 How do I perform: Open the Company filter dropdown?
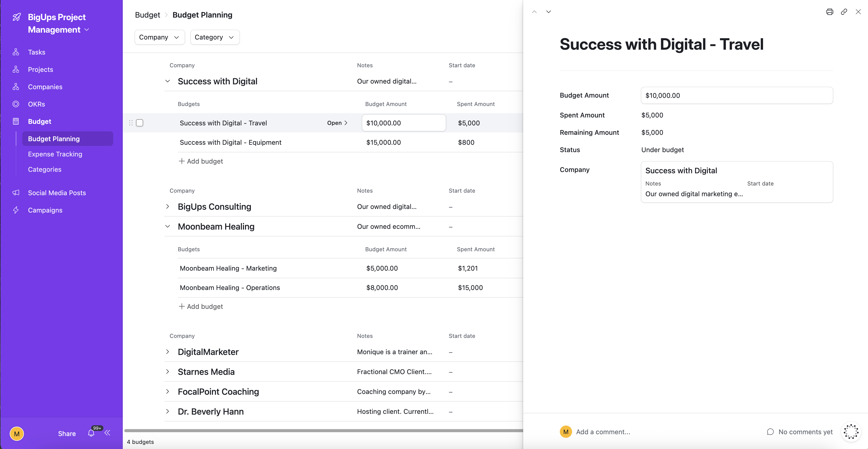[159, 37]
